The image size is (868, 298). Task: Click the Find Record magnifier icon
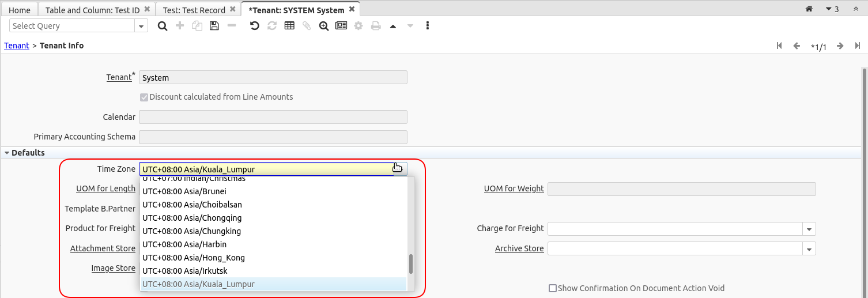163,26
